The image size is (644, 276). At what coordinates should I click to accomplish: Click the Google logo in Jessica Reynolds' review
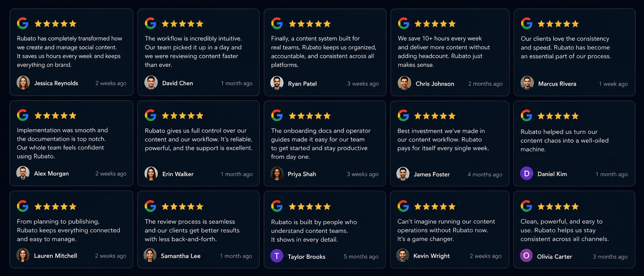[x=23, y=23]
